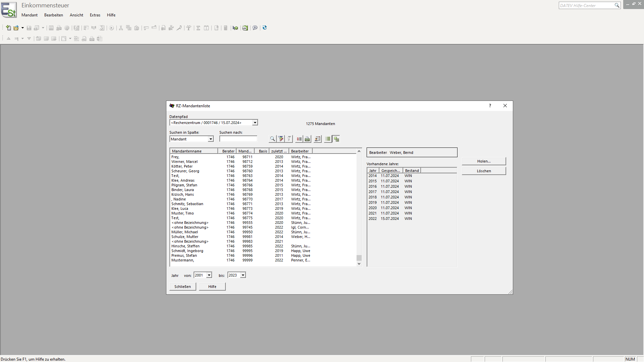
Task: Toggle the list view button
Action: coord(328,139)
